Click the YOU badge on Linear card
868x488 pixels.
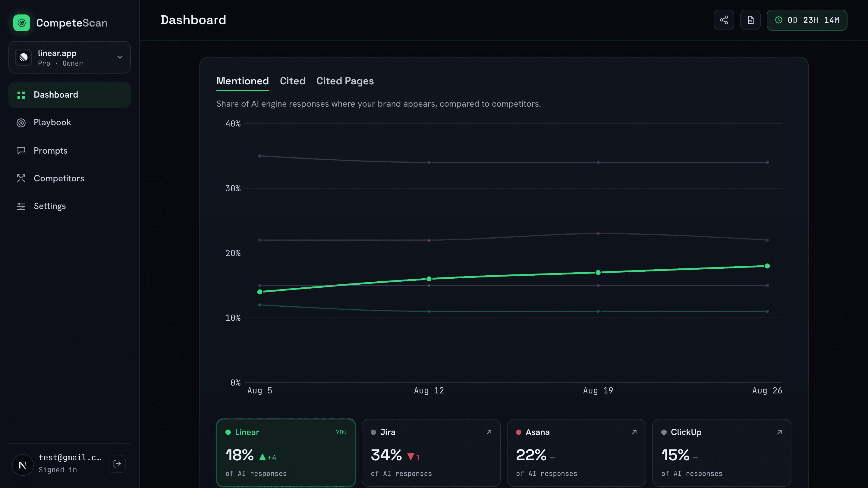click(x=341, y=433)
